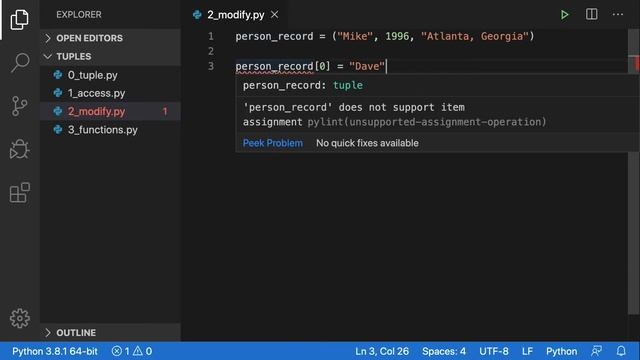Change end of line sequence LF
This screenshot has height=360, width=640.
click(527, 351)
